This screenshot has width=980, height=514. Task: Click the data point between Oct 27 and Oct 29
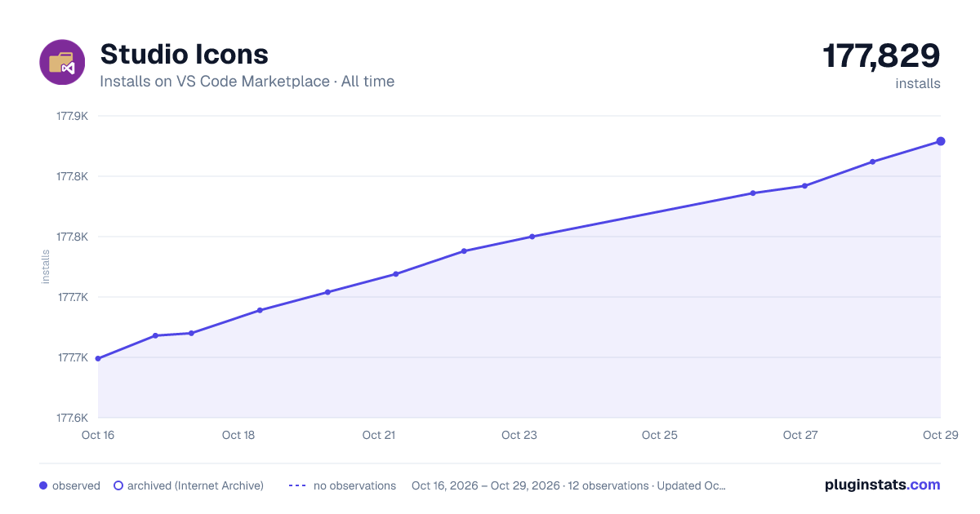click(x=872, y=162)
